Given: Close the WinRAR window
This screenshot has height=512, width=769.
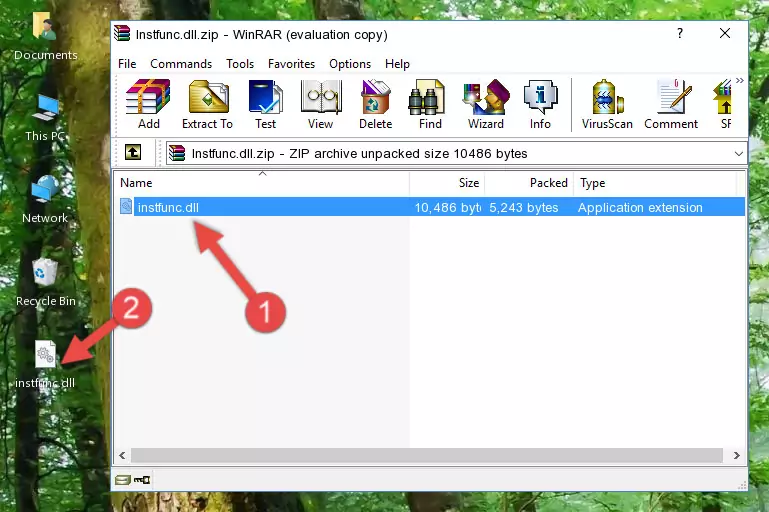Looking at the screenshot, I should (x=725, y=33).
